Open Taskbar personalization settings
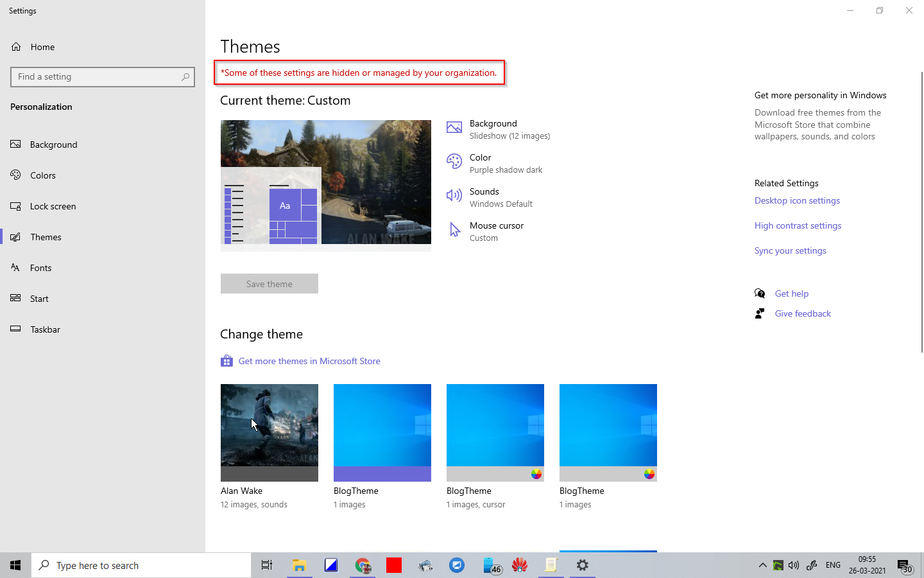This screenshot has height=578, width=924. click(x=45, y=329)
